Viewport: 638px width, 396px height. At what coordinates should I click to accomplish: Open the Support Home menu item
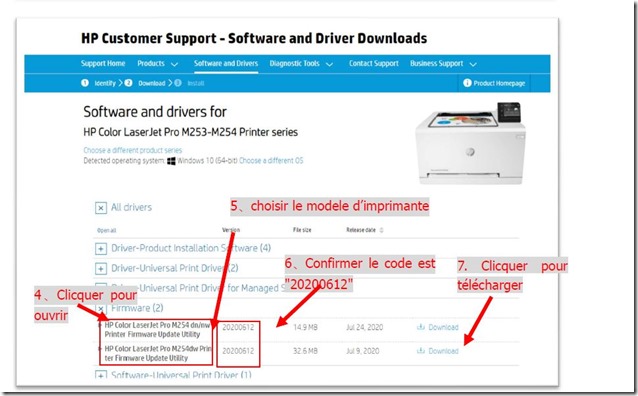coord(103,63)
